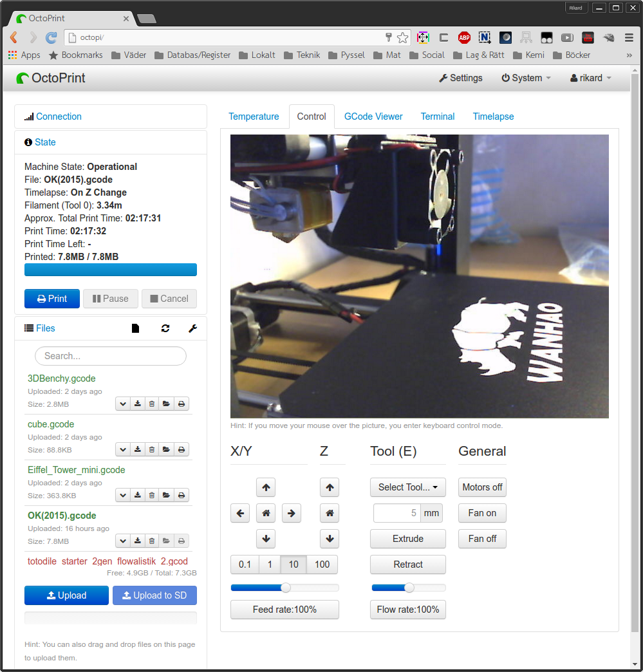Collapse the Connection panel
The height and width of the screenshot is (672, 643).
pos(59,117)
